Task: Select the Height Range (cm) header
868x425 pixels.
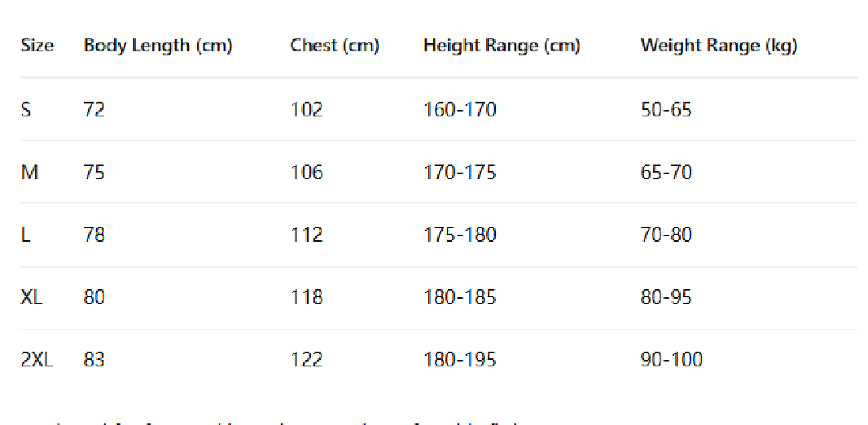Action: coord(502,46)
